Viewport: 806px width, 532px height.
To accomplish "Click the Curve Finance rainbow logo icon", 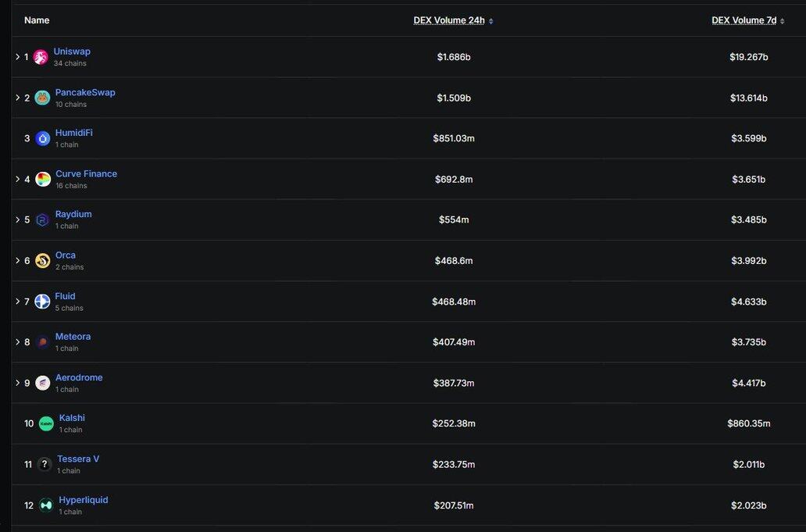I will point(42,180).
